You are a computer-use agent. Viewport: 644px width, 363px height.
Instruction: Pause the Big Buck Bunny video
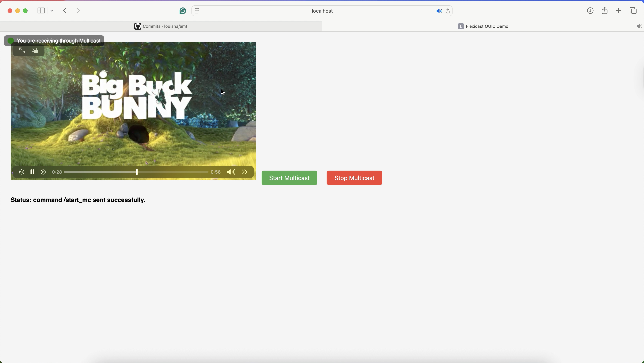(32, 172)
